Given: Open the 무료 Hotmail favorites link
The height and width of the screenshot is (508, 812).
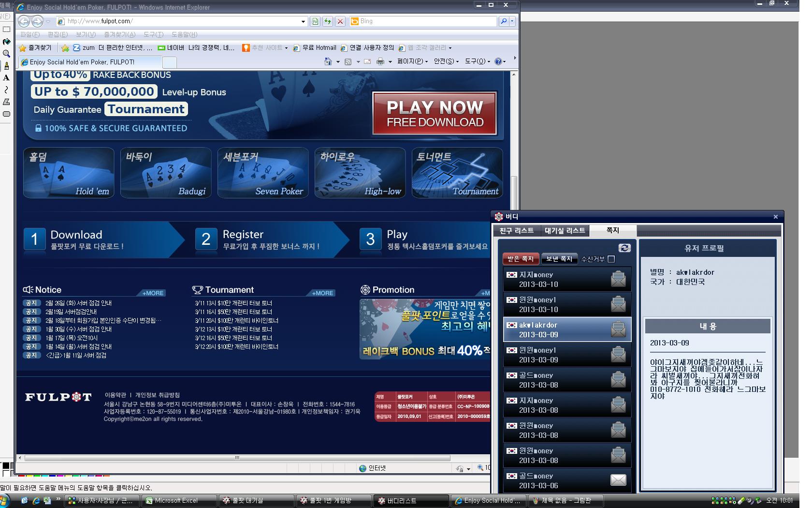Looking at the screenshot, I should 315,48.
